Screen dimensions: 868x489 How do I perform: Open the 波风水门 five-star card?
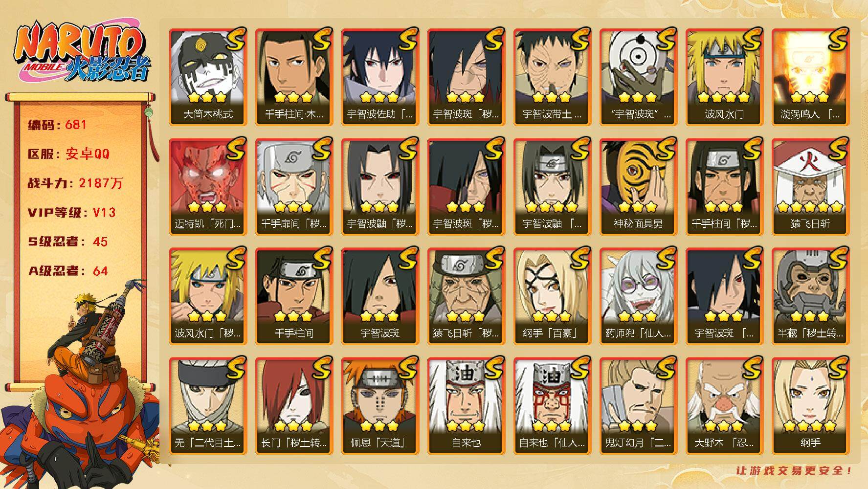[x=724, y=77]
